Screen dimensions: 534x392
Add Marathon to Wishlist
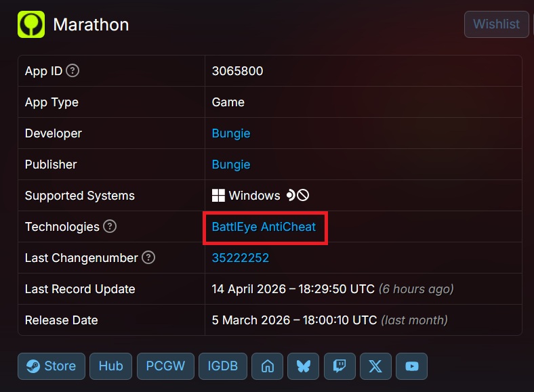click(496, 24)
